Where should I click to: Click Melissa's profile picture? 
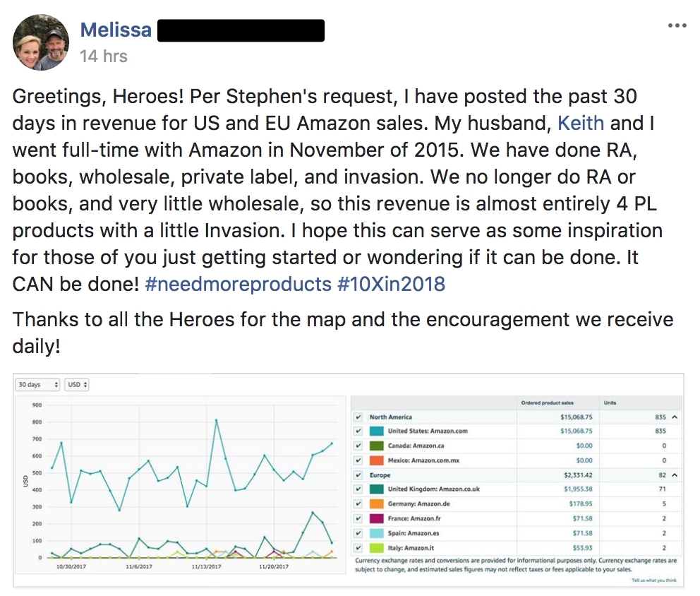click(x=41, y=42)
